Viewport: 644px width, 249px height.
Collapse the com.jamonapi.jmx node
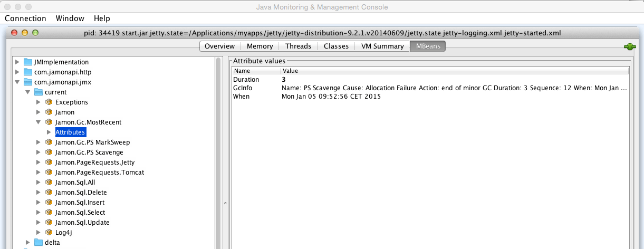[17, 82]
